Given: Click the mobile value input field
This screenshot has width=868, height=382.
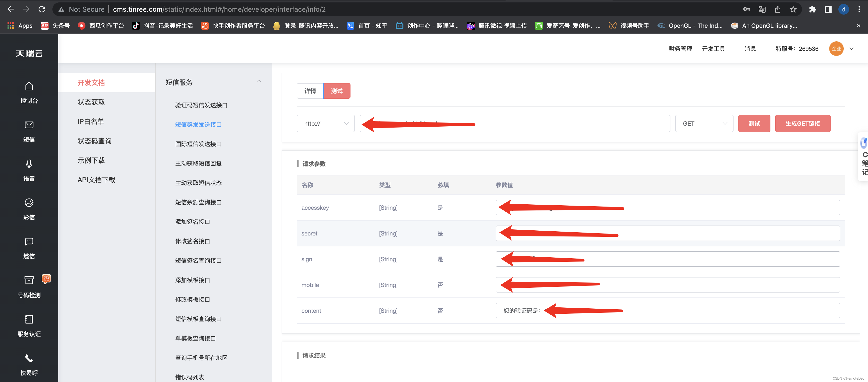Looking at the screenshot, I should tap(668, 285).
